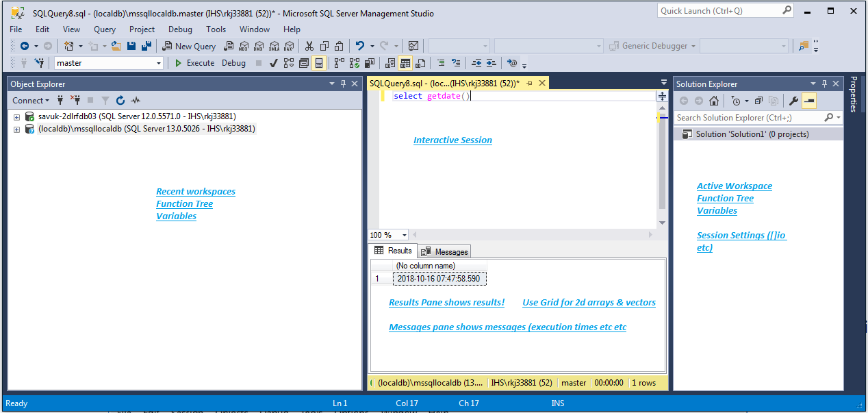Open a new XMLA query
The image size is (868, 413).
click(274, 46)
